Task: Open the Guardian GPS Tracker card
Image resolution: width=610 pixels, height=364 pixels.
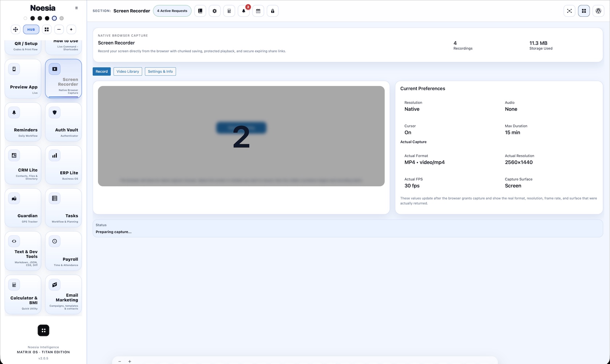Action: (x=23, y=208)
